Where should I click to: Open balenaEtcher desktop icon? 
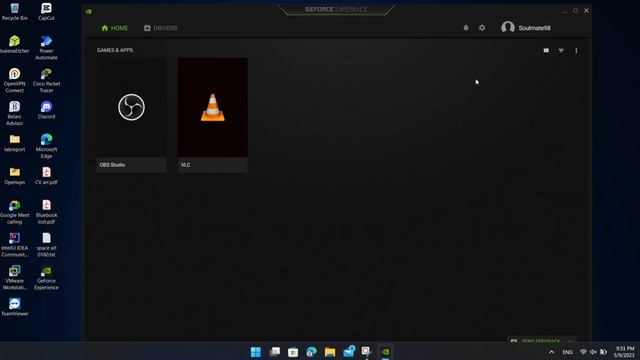[x=15, y=45]
